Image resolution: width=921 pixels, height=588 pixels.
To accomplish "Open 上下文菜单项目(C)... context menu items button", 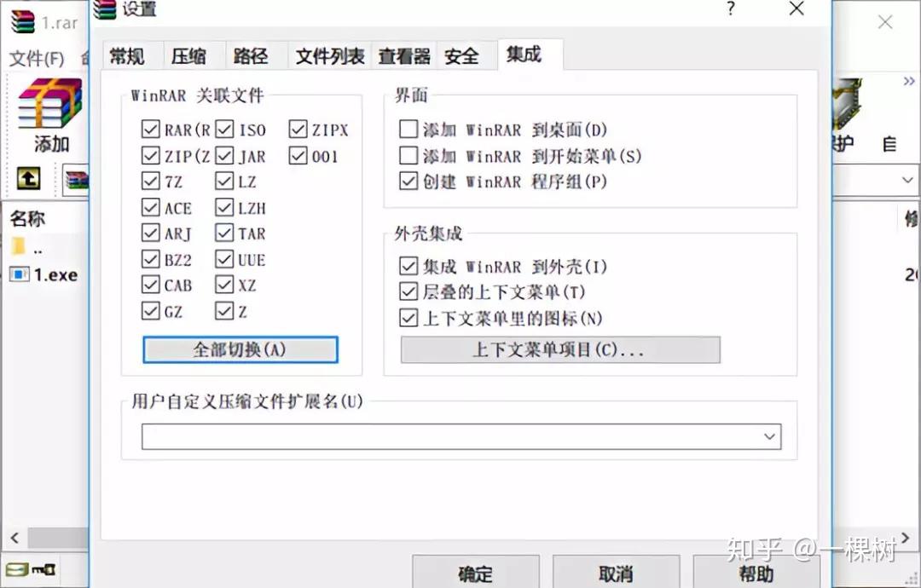I will 560,349.
